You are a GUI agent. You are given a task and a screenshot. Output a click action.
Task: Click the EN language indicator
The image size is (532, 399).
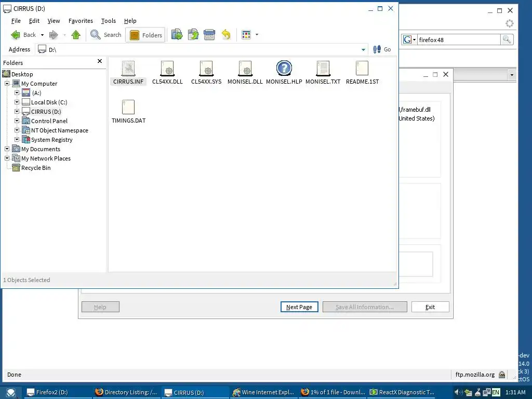coord(496,392)
